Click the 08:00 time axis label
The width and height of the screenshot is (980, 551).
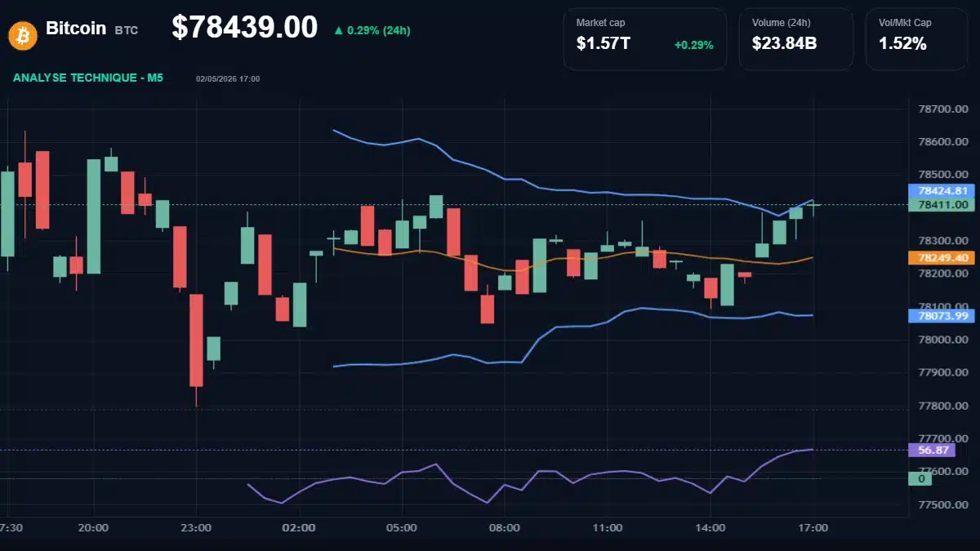pos(505,528)
